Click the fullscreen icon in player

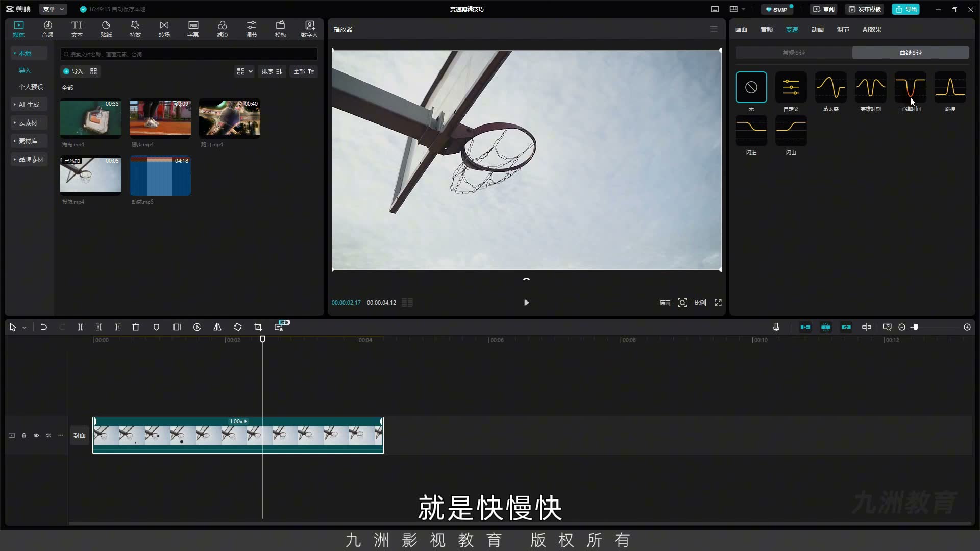pos(718,303)
